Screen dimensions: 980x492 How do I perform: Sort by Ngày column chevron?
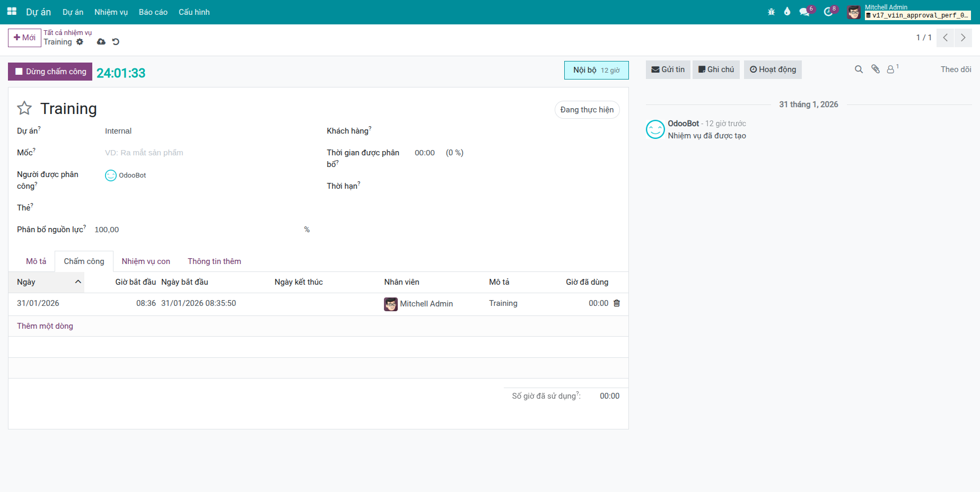(77, 282)
